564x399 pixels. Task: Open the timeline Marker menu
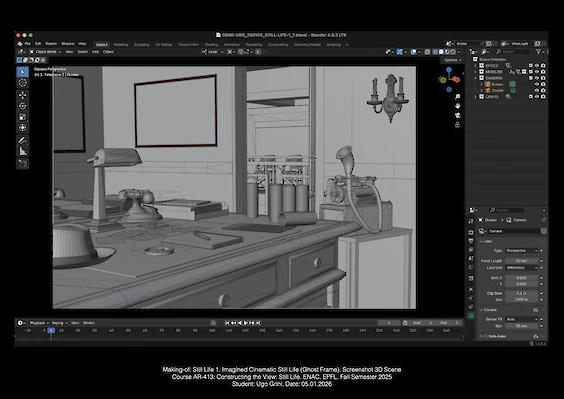pos(89,323)
